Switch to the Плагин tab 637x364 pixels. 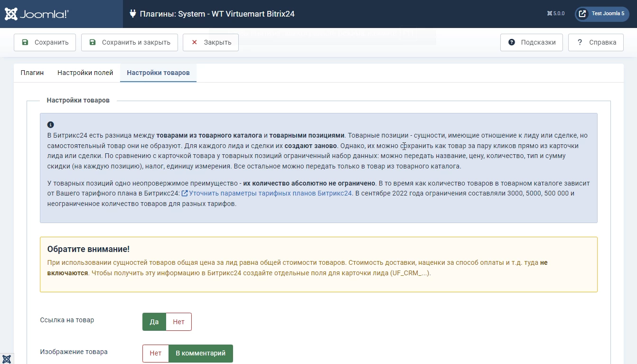[32, 73]
